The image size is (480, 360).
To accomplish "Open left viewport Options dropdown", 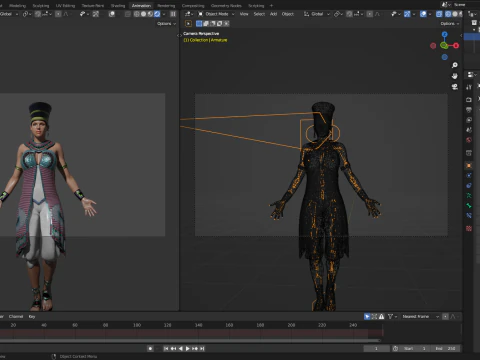I will point(166,24).
